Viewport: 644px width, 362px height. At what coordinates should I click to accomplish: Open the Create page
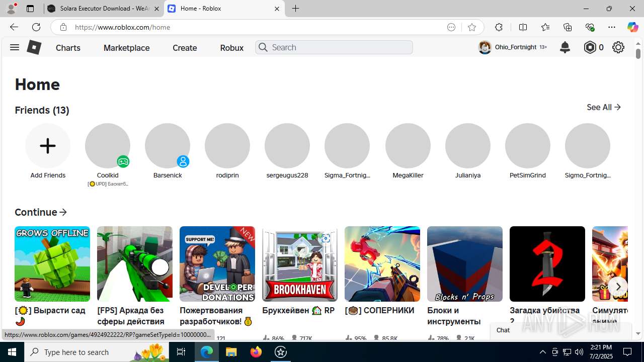[x=185, y=48]
